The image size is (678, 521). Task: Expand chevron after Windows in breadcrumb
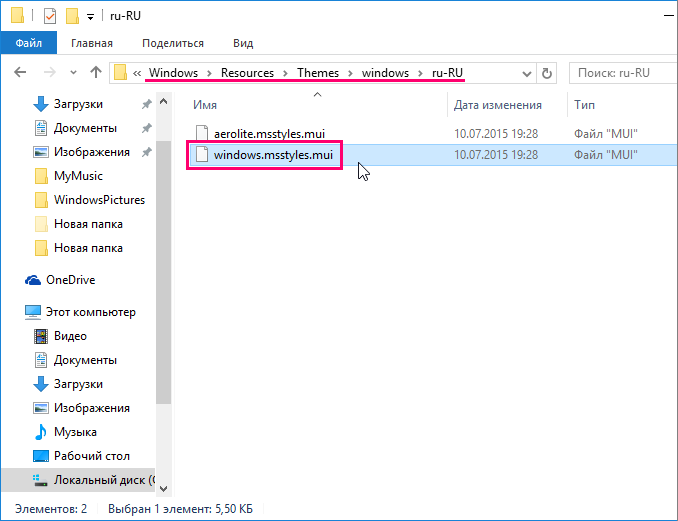tap(209, 74)
